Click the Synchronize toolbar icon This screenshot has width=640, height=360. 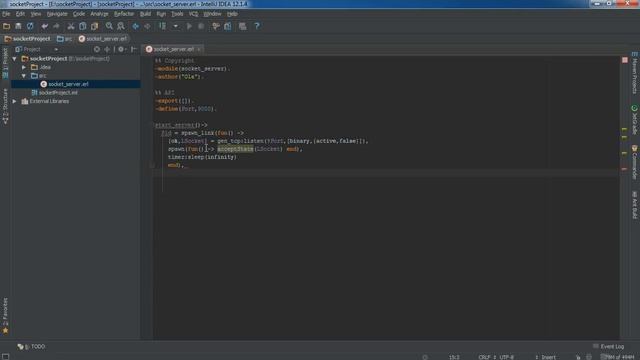tap(30, 26)
